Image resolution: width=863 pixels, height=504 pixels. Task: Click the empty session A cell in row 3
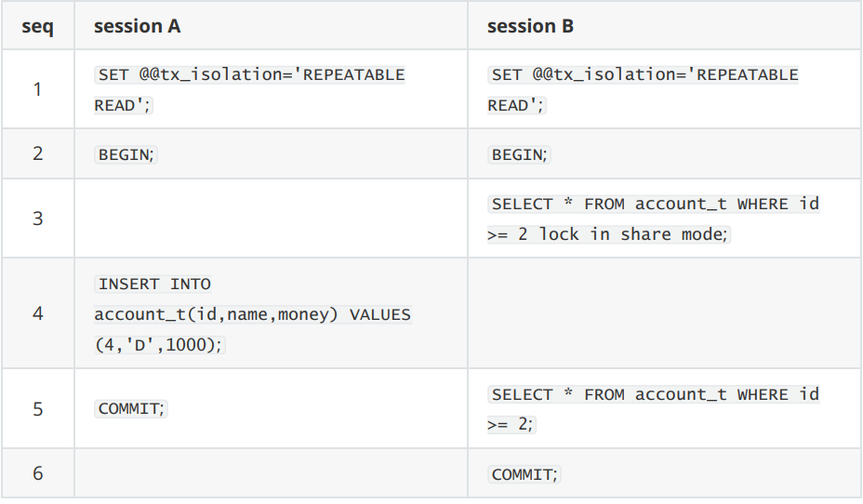271,219
